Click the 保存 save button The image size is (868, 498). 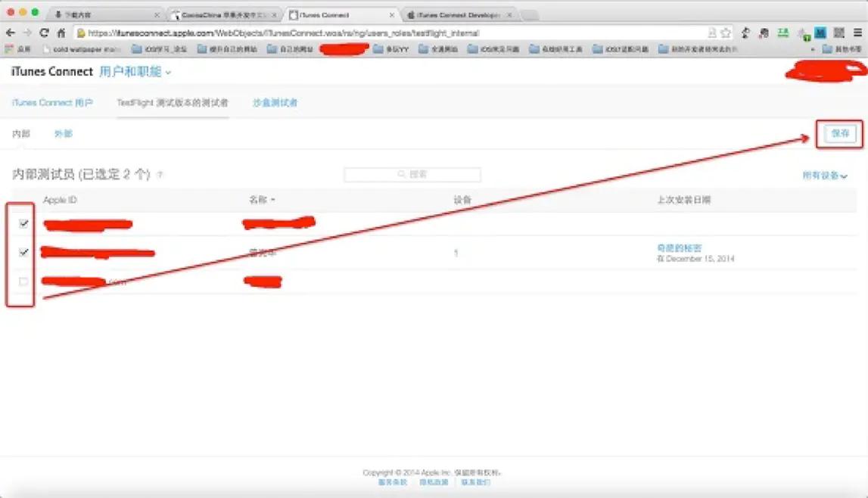click(x=840, y=133)
